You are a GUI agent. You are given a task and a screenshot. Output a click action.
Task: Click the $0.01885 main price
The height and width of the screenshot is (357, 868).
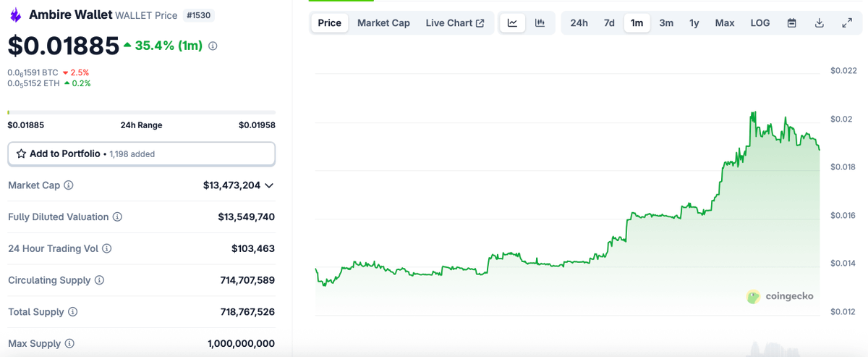click(63, 46)
